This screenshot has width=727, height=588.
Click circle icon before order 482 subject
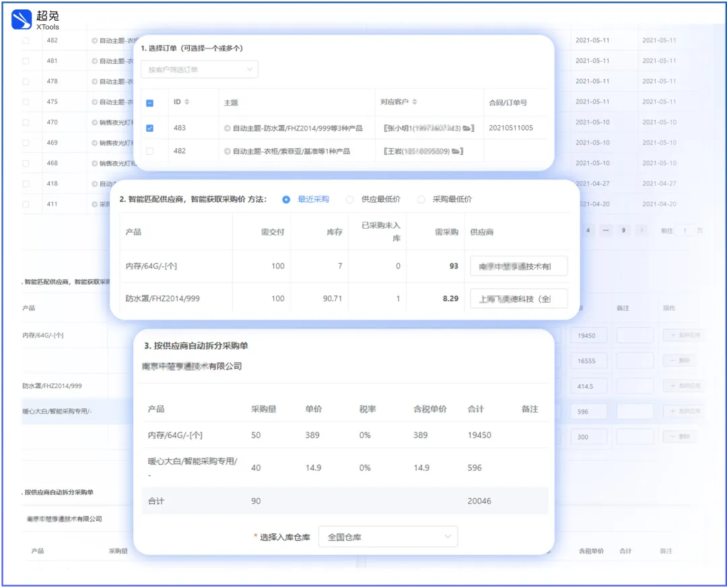(x=228, y=151)
